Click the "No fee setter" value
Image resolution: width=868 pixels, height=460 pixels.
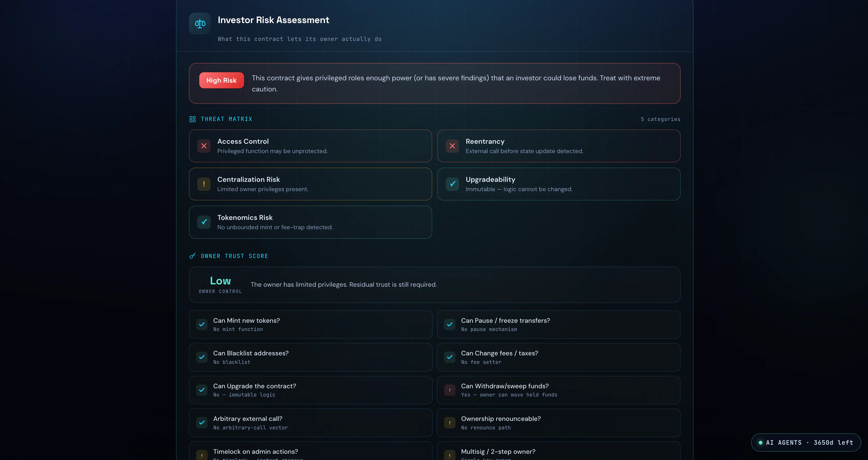(x=481, y=362)
